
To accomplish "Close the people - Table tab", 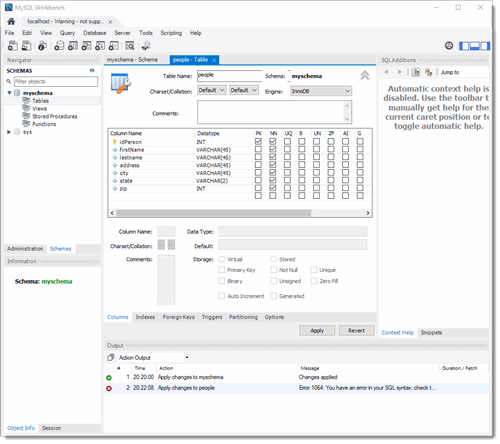I will pyautogui.click(x=214, y=60).
